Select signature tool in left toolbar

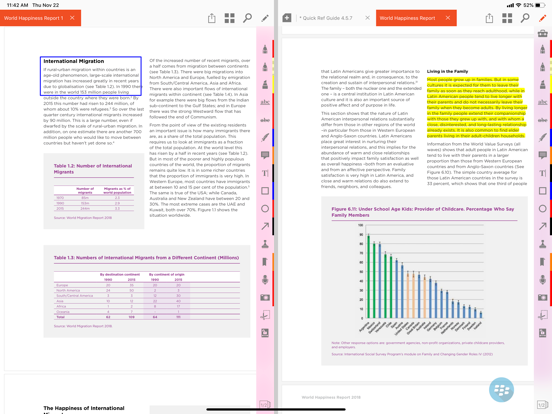pyautogui.click(x=265, y=315)
